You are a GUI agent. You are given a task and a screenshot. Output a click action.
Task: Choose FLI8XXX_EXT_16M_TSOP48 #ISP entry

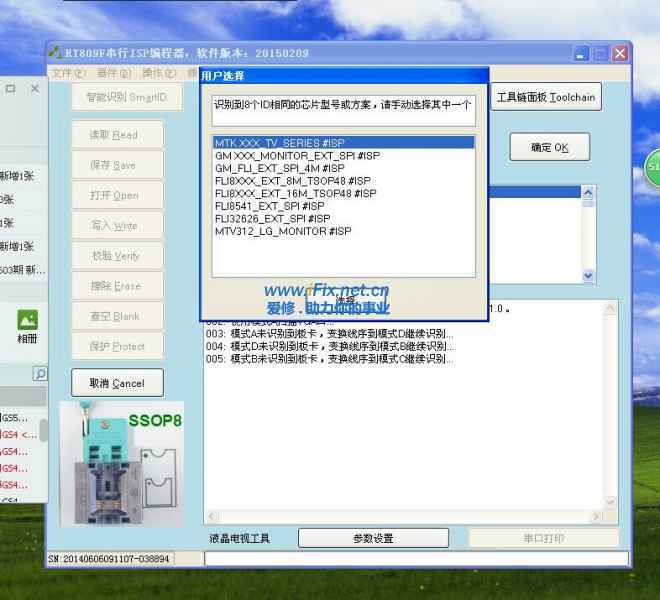pyautogui.click(x=295, y=193)
